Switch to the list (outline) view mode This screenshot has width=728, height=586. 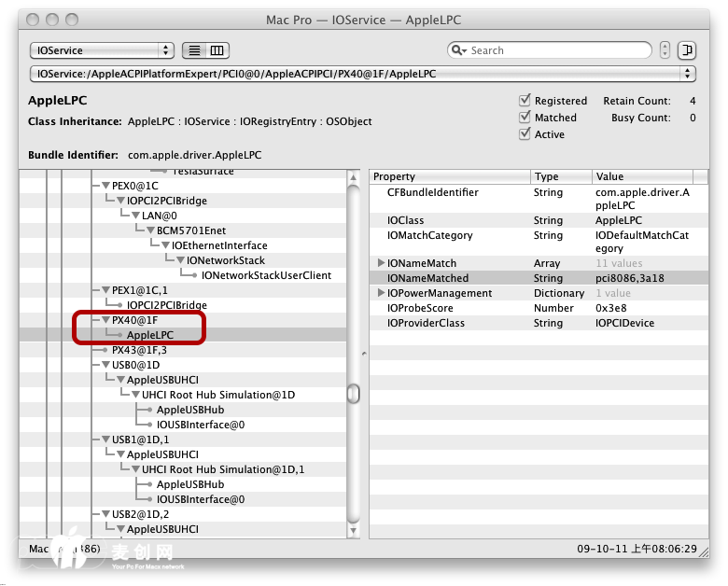195,50
